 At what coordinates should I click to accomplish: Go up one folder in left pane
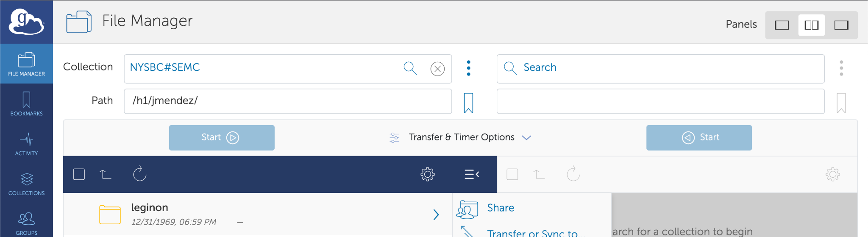click(x=105, y=174)
